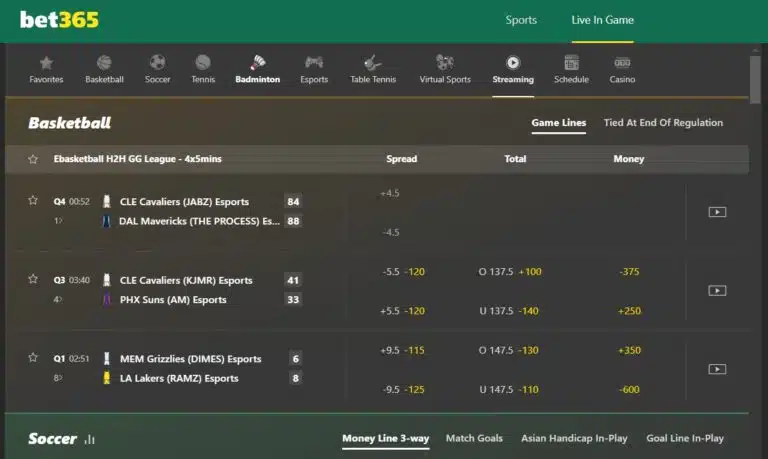Open CLE Cavaliers (KJMR) Esports match
Screen dimensions: 768x459
186,280
